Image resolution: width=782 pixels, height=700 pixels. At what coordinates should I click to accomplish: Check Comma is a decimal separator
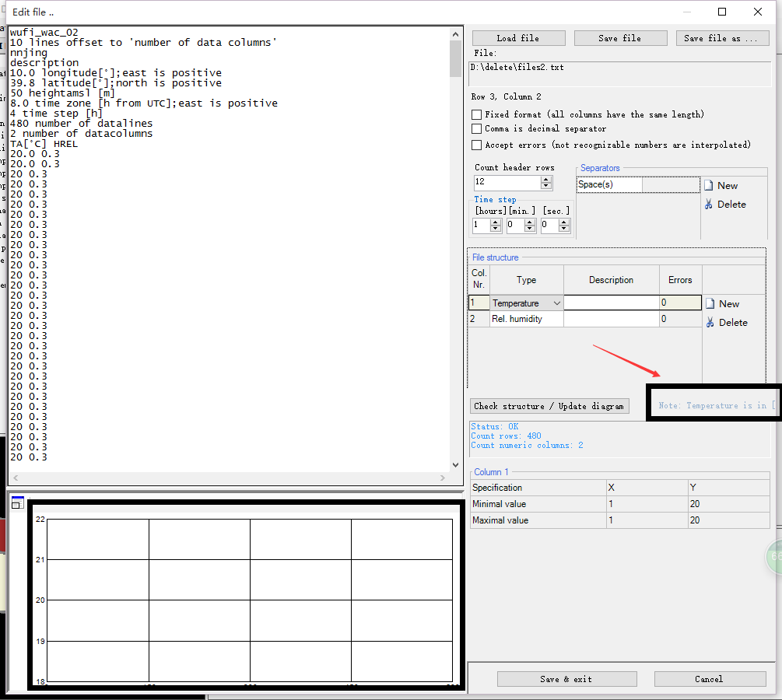[477, 129]
